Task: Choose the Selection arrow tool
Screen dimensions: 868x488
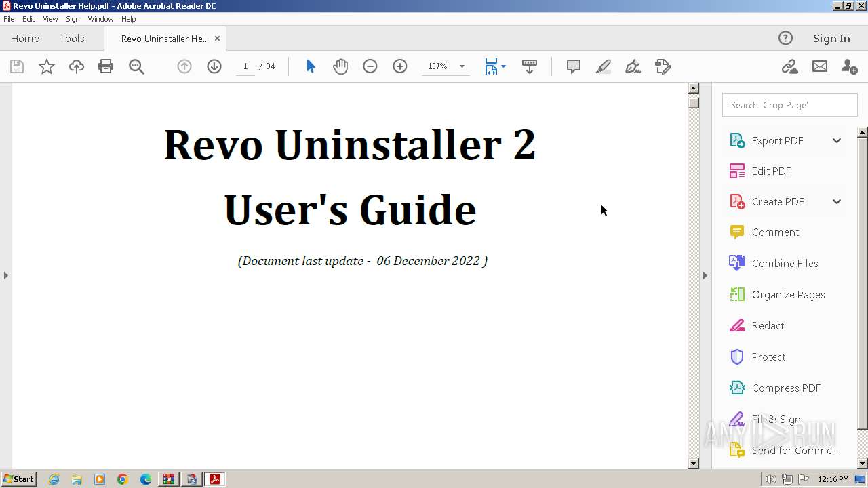Action: click(x=311, y=66)
